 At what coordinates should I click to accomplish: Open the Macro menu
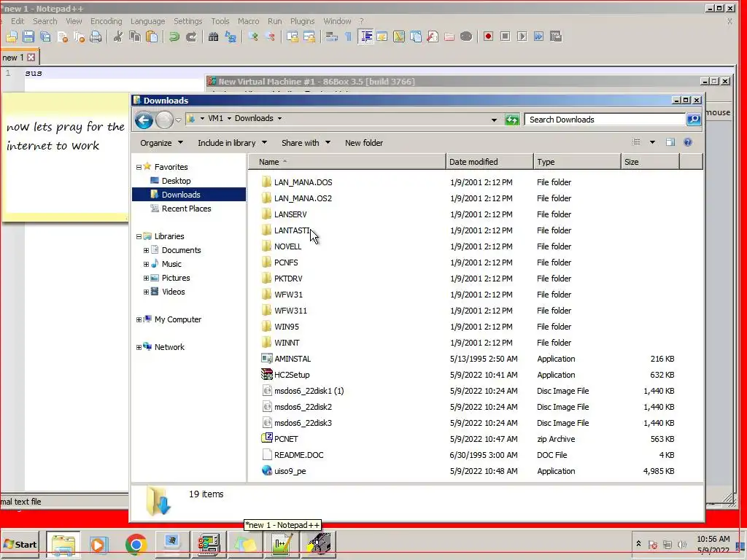(249, 21)
